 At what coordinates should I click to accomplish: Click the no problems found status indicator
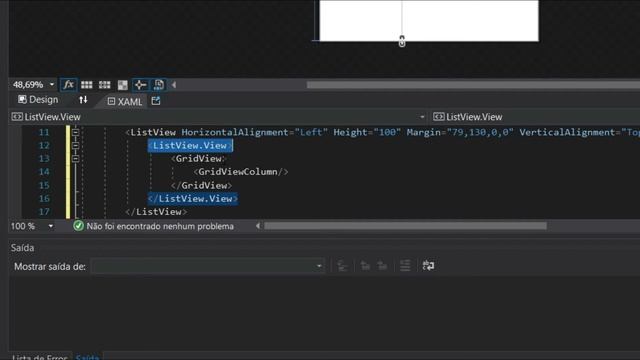pos(153,226)
